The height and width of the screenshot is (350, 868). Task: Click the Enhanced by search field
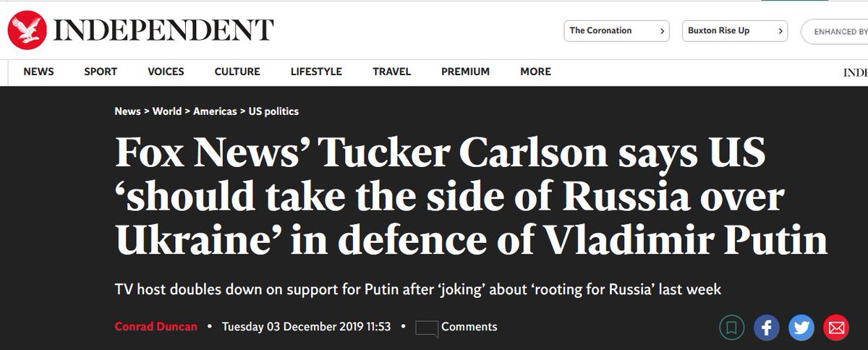coord(834,31)
